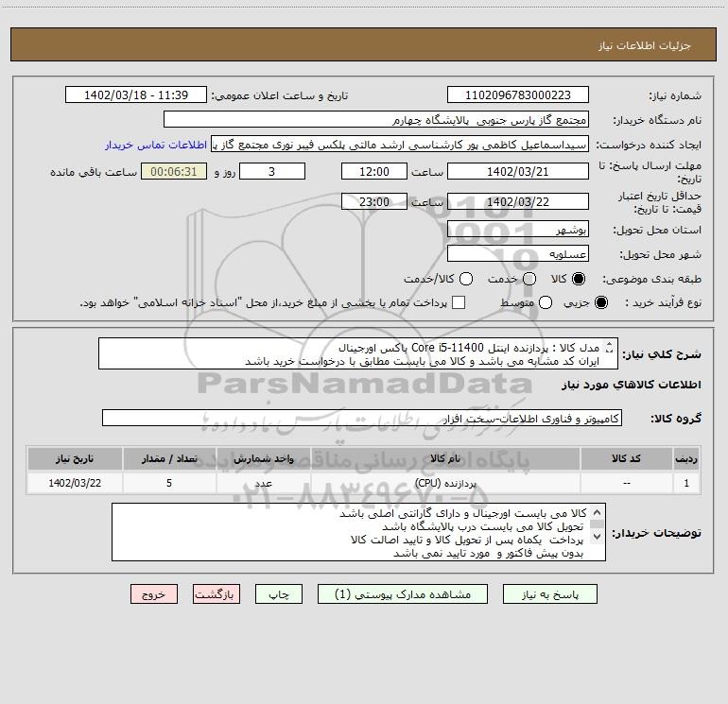Click the remaining days field showing 3

pyautogui.click(x=272, y=171)
